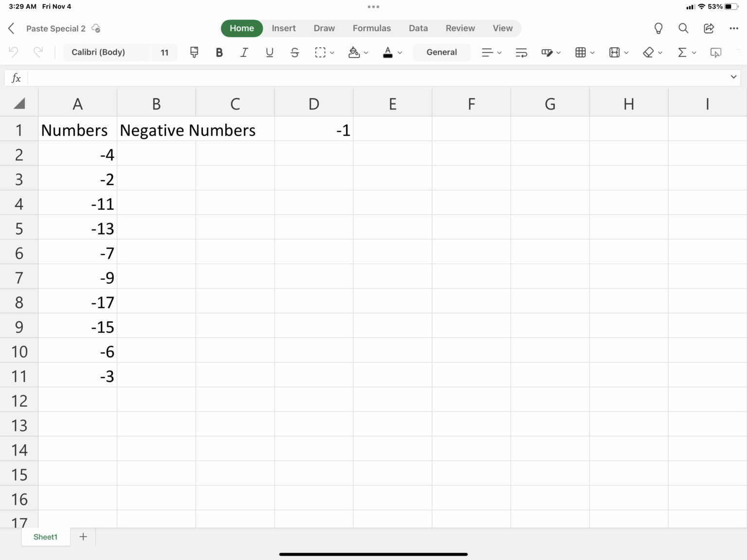Open the General number format dropdown
747x560 pixels.
(x=441, y=52)
